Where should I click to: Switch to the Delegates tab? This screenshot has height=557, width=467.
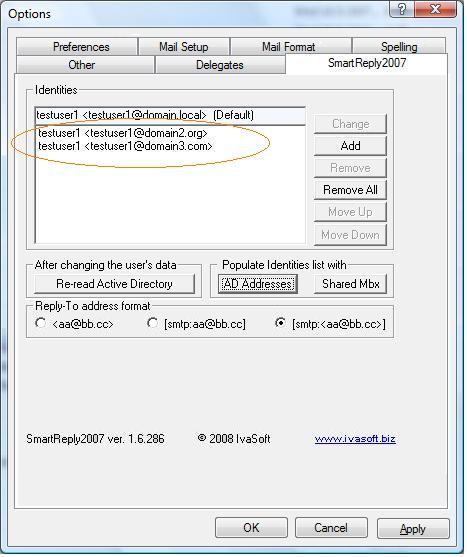click(x=220, y=65)
